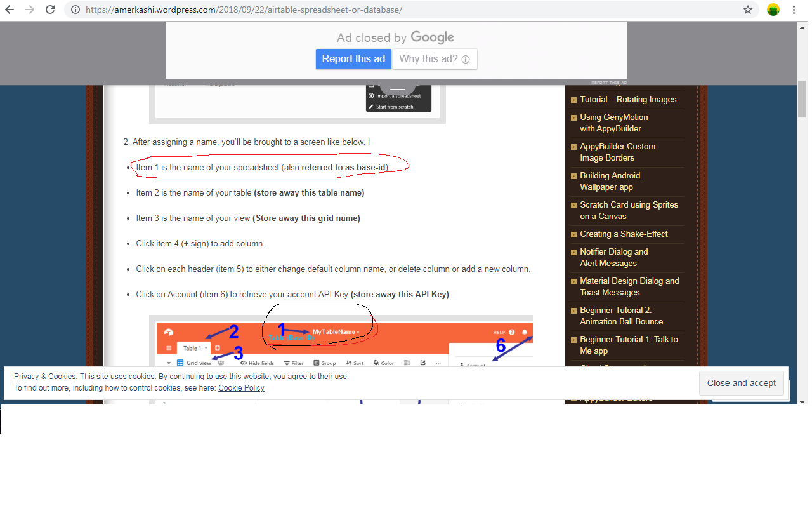Viewport: 812px width, 508px height.
Task: Click the small REPORT THIS AD text link
Action: tap(609, 83)
